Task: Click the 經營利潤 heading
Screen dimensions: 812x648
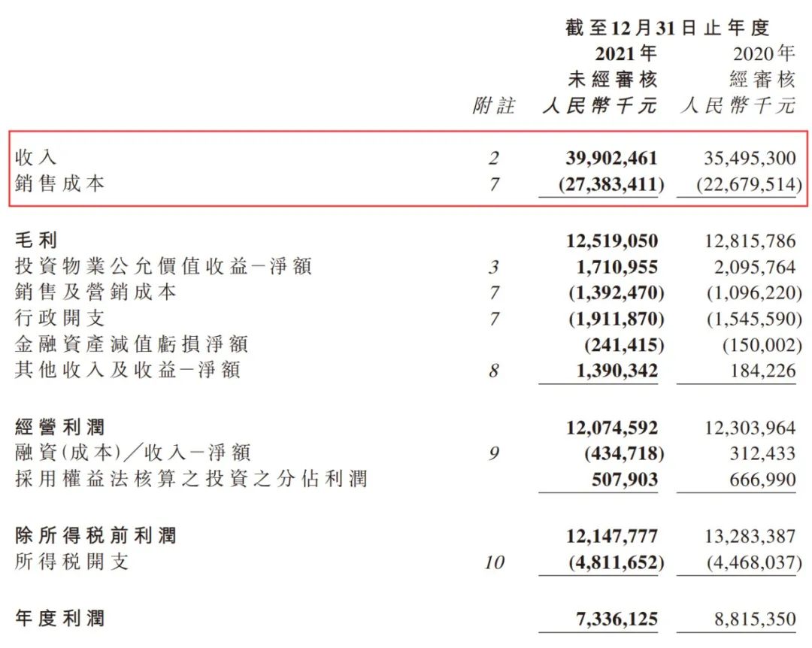Action: tap(59, 428)
